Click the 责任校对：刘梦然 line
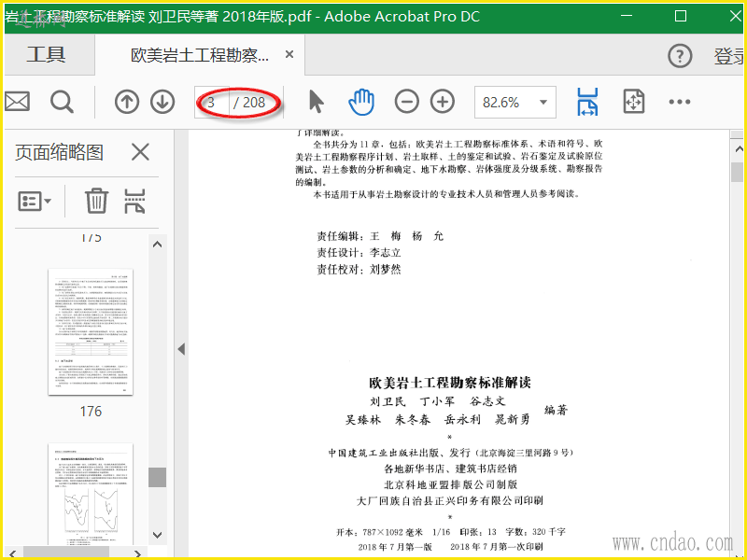Viewport: 747px width, 560px height. coord(359,270)
